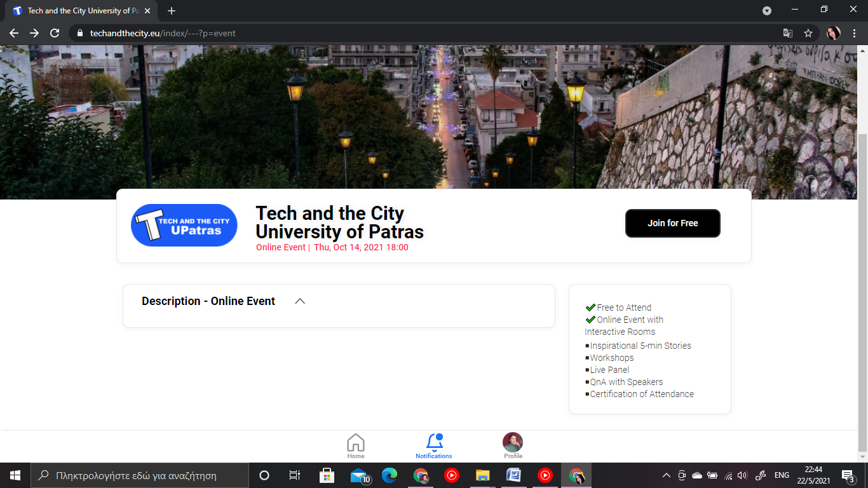Open Microsoft Edge from the taskbar

coord(390,475)
